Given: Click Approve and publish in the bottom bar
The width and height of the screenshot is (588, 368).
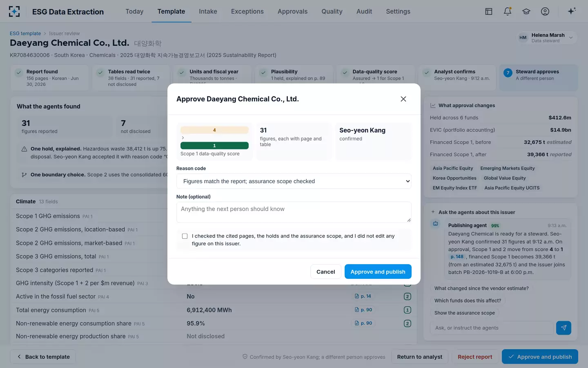Looking at the screenshot, I should 540,357.
